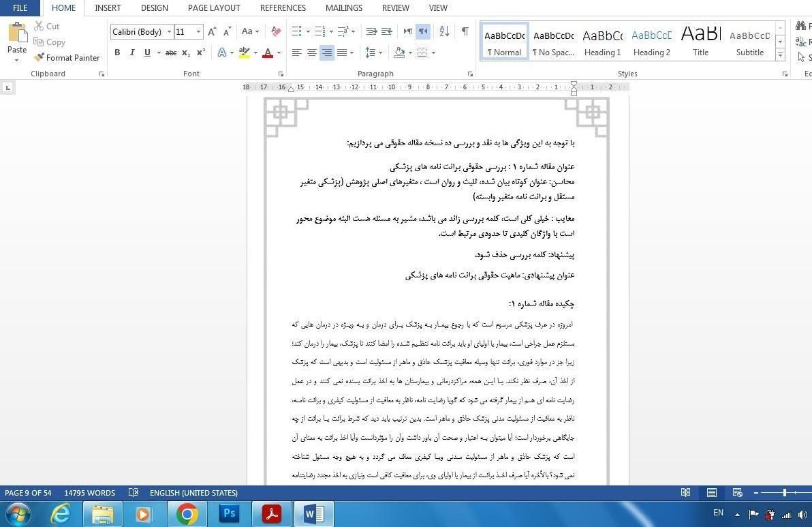This screenshot has height=527, width=812.
Task: Click the Clear All Formatting icon
Action: (276, 31)
